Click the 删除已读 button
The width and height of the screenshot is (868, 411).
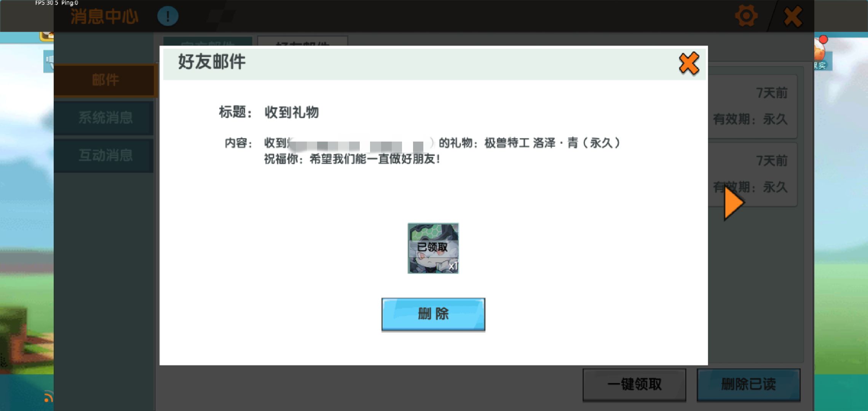(x=748, y=384)
